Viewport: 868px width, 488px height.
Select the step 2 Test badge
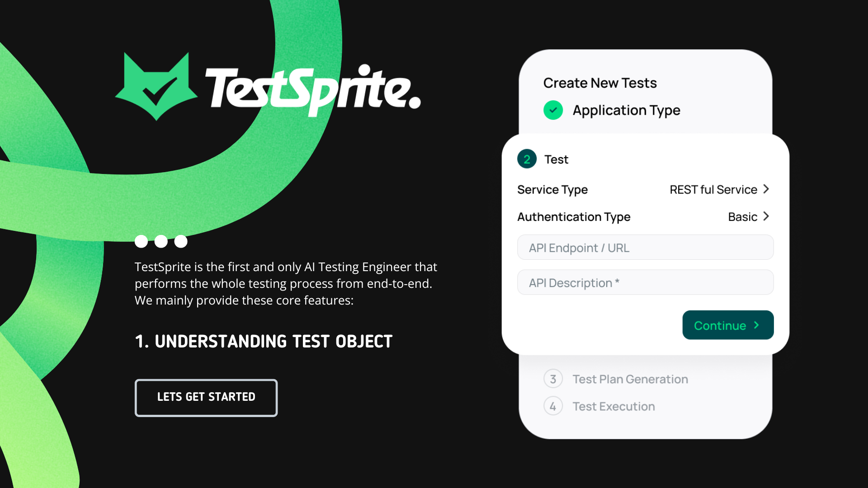(527, 159)
